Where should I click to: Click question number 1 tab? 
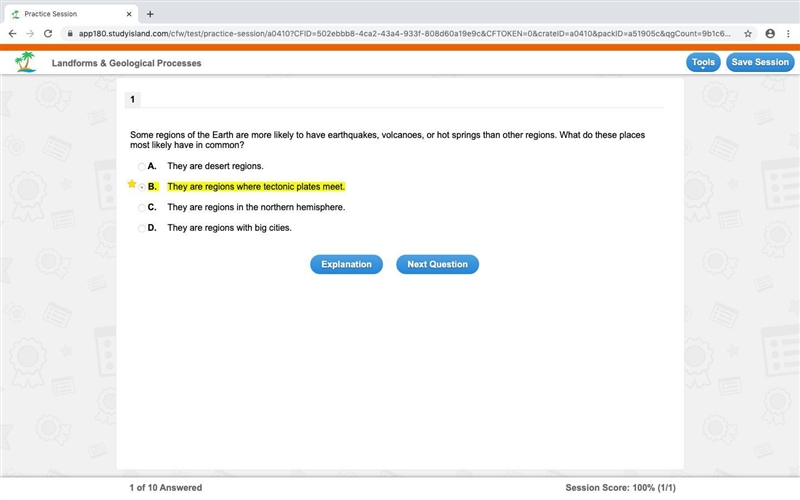(133, 99)
